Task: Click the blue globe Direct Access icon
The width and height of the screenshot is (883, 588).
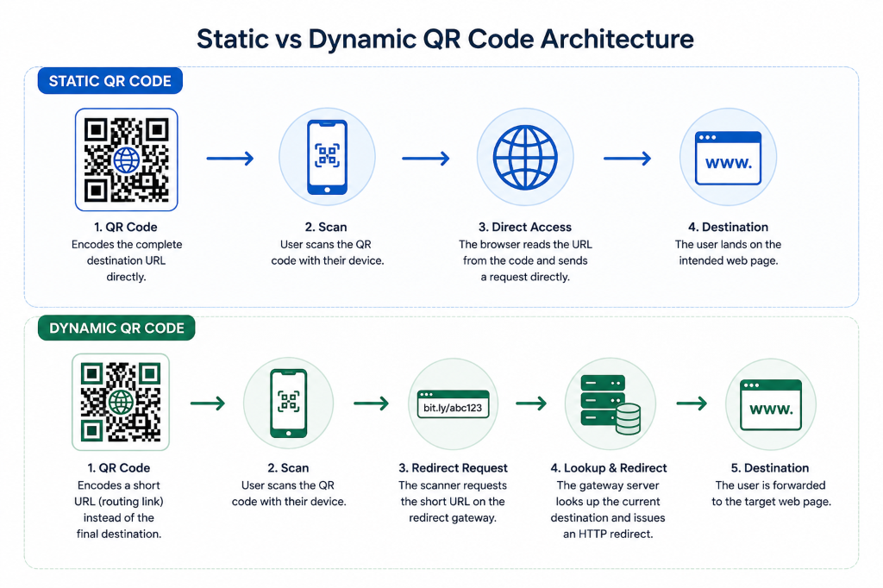Action: coord(525,157)
